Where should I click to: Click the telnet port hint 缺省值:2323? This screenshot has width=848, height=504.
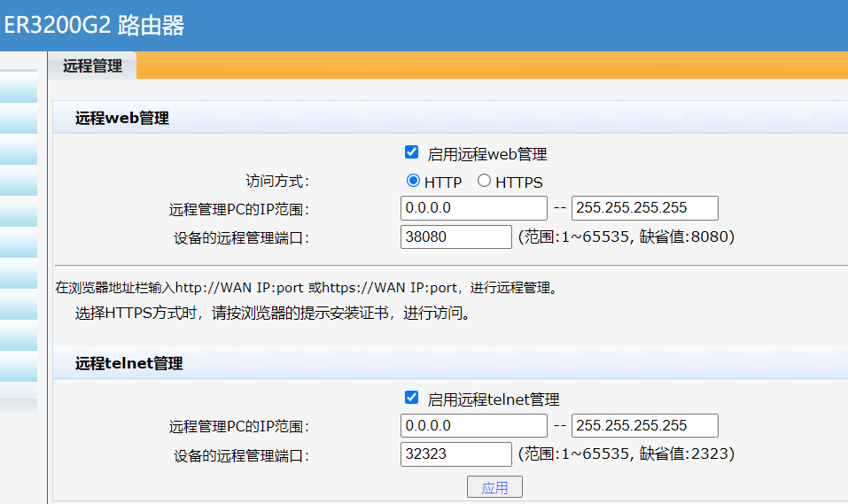coord(687,454)
